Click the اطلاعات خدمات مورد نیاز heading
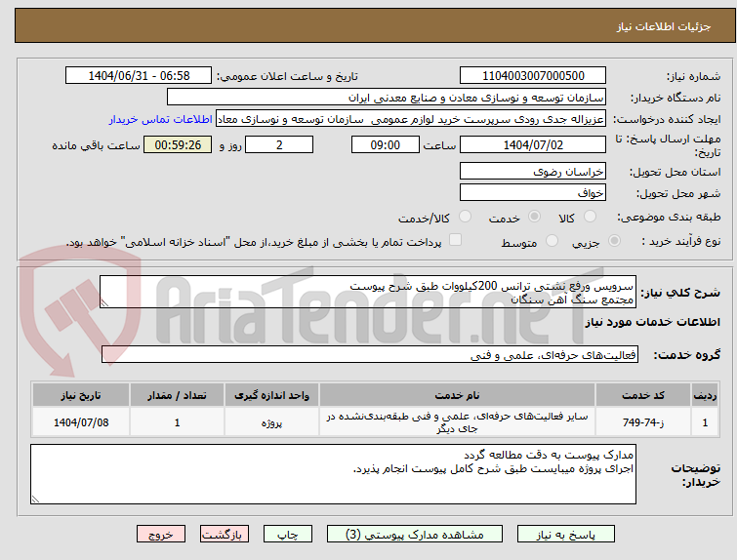The width and height of the screenshot is (737, 560). (x=652, y=322)
